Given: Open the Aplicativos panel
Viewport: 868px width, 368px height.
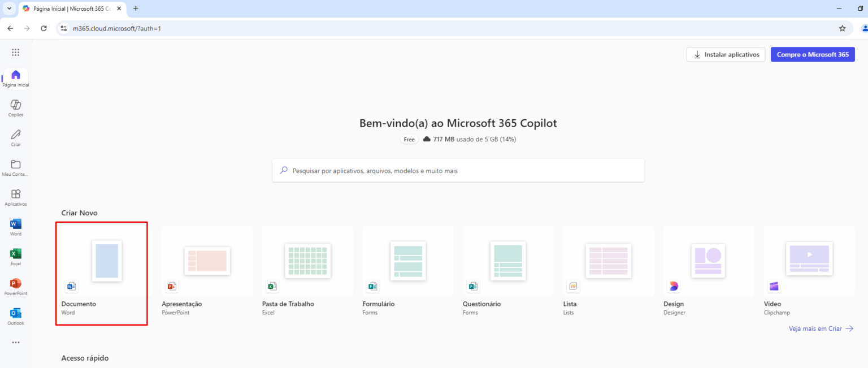Looking at the screenshot, I should click(15, 196).
